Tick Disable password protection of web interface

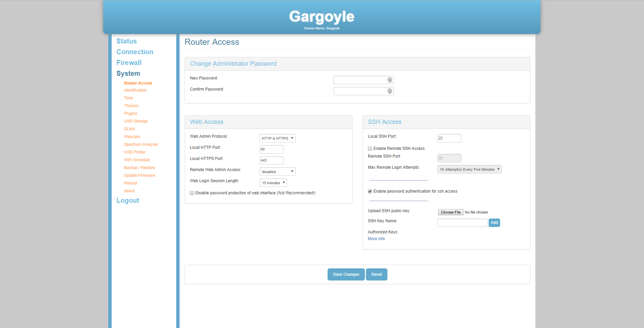point(192,193)
